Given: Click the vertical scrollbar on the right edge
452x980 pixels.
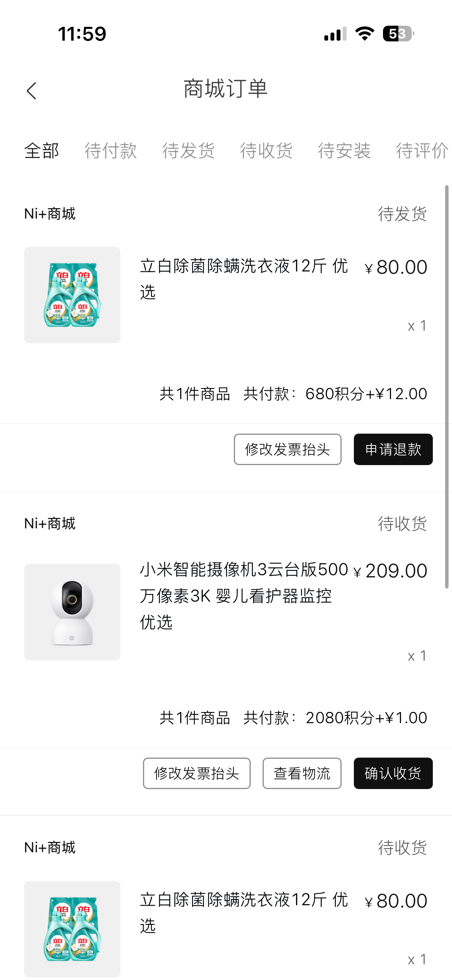Looking at the screenshot, I should pyautogui.click(x=447, y=386).
